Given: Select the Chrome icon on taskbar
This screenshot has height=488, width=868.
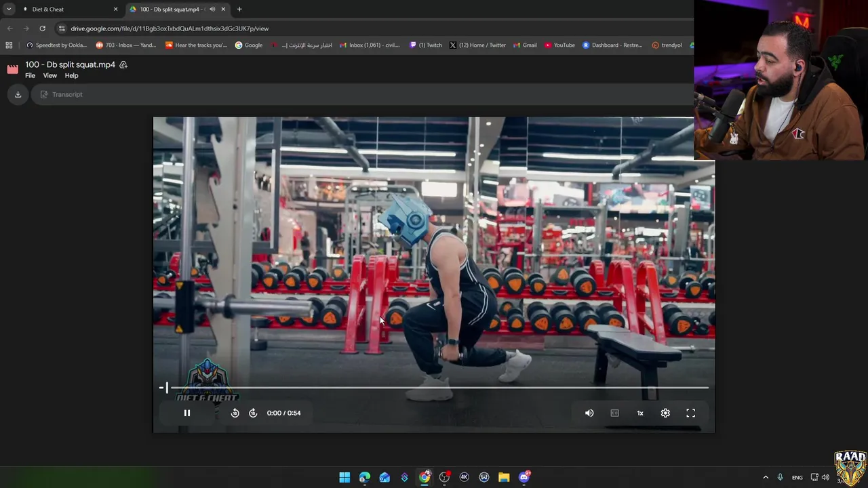Looking at the screenshot, I should [425, 477].
